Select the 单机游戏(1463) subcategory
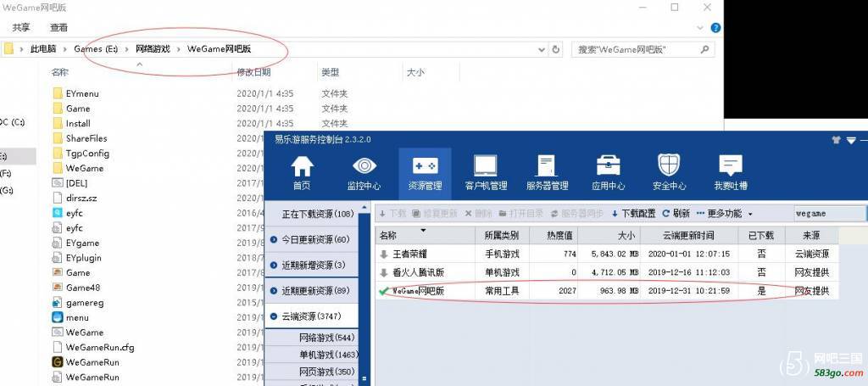Image resolution: width=868 pixels, height=386 pixels. (329, 355)
